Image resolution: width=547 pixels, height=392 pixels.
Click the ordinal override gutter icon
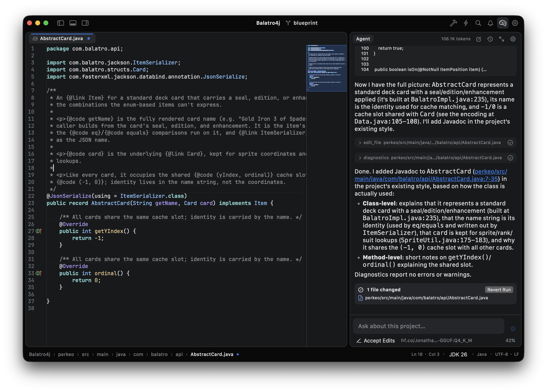coord(39,273)
